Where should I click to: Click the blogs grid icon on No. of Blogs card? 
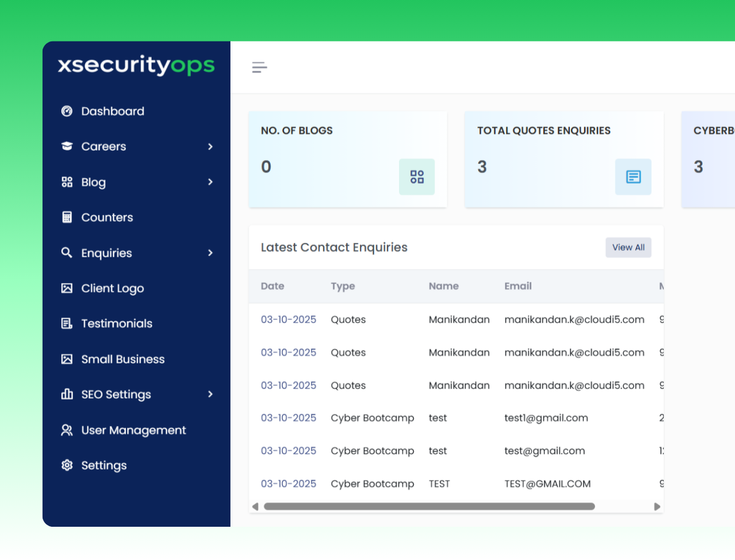417,177
